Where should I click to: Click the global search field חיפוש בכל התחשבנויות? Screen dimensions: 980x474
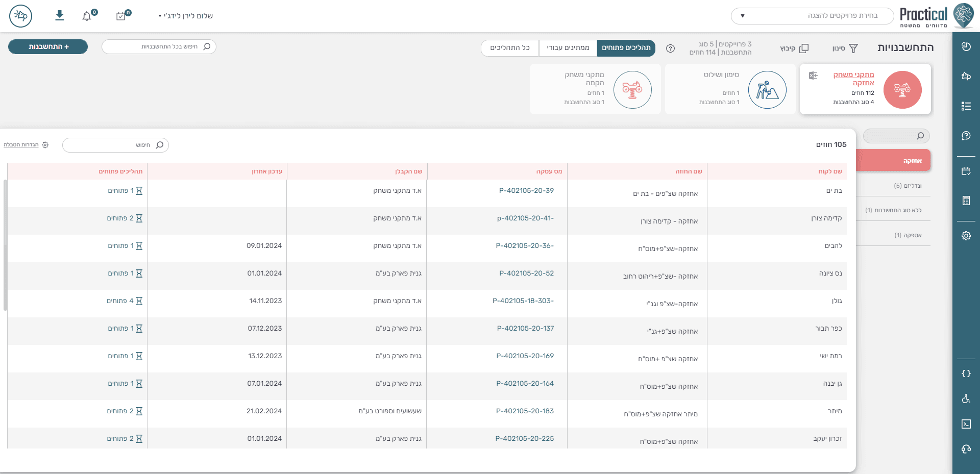(x=159, y=46)
